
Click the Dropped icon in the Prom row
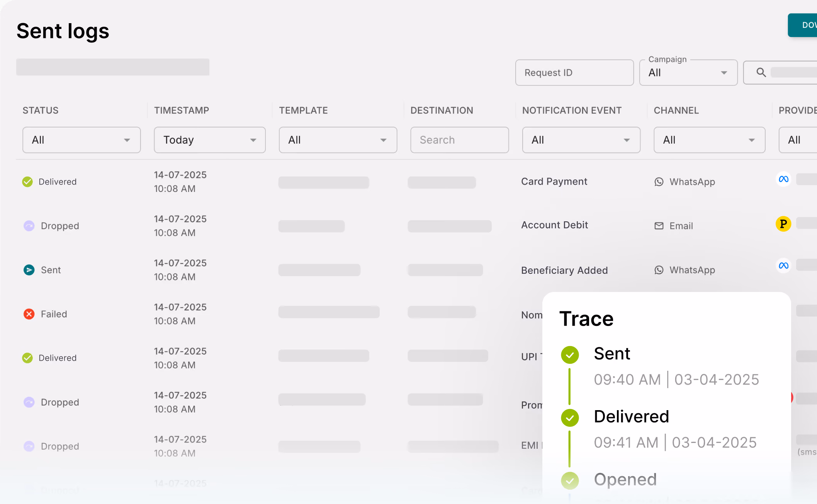click(x=29, y=402)
